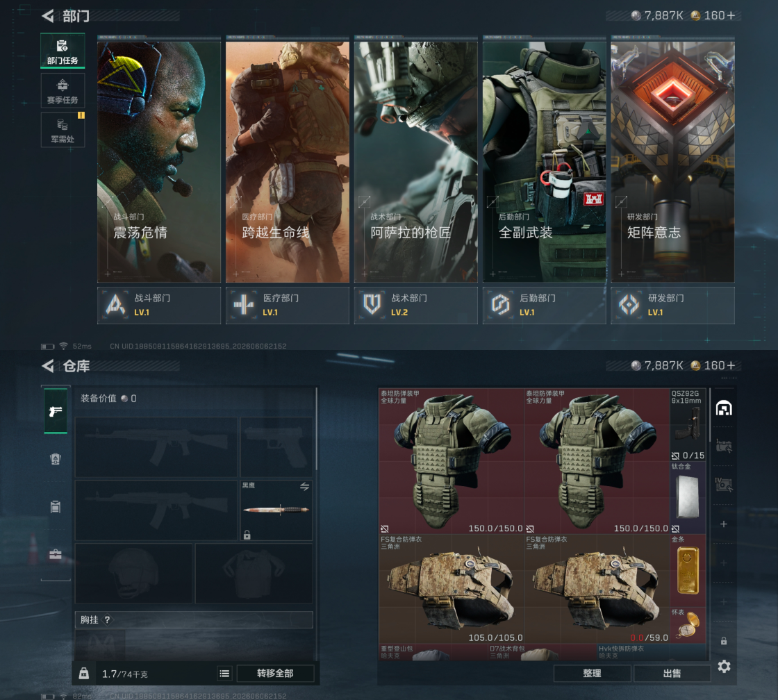Open the second storage container icon
The width and height of the screenshot is (778, 700).
[724, 447]
